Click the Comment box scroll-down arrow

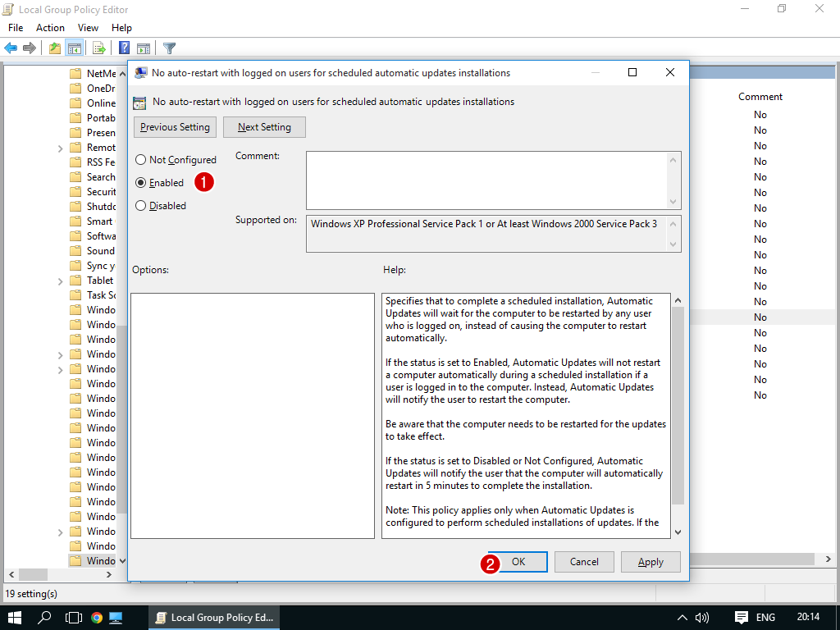673,202
